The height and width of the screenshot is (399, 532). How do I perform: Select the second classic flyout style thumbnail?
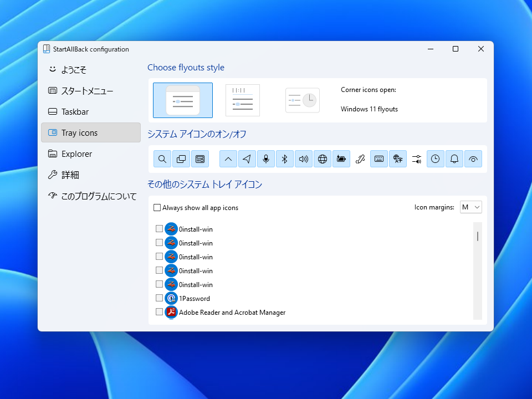coord(243,100)
